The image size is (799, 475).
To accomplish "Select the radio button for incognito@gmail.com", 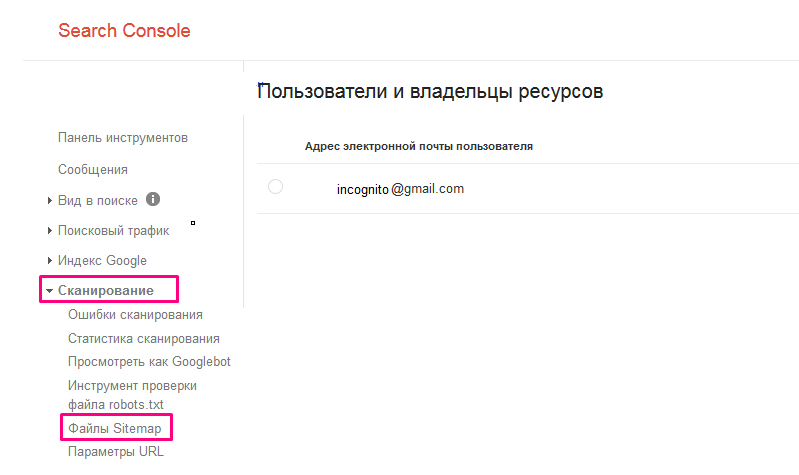I will (x=276, y=187).
